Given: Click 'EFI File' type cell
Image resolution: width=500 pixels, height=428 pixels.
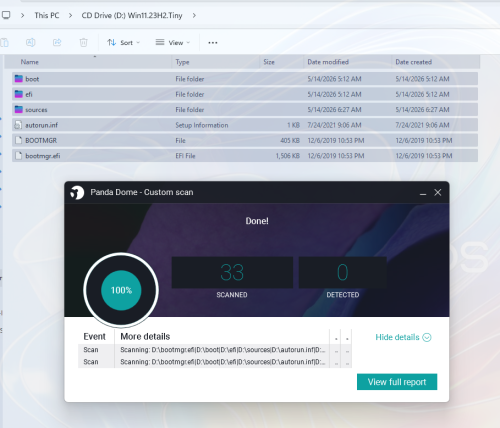Looking at the screenshot, I should 185,156.
